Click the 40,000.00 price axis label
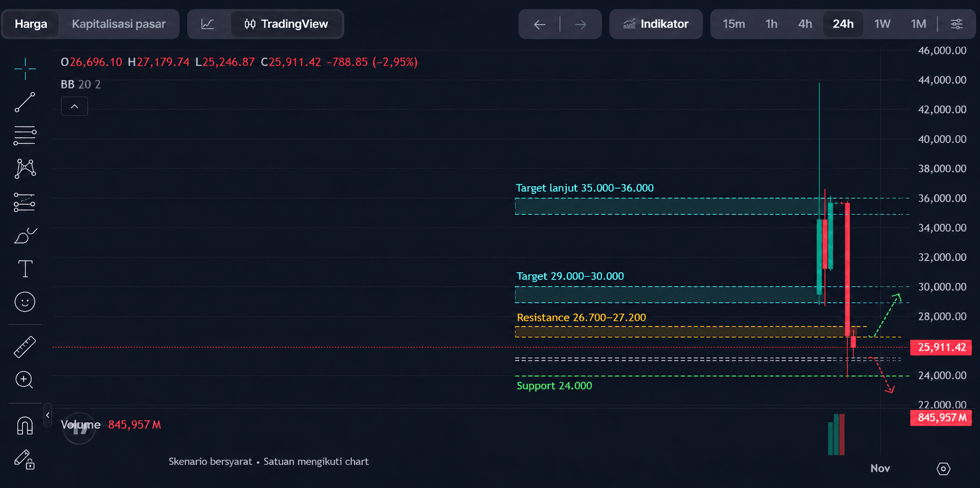 click(x=942, y=139)
